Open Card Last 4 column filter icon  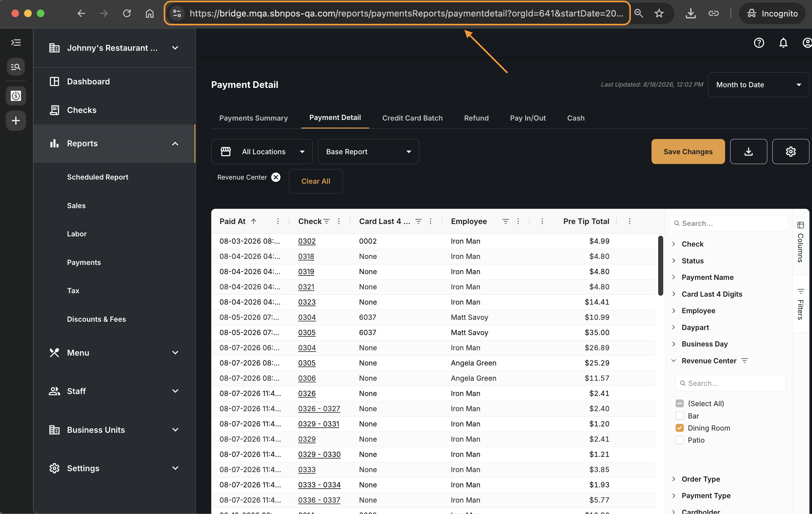[418, 221]
